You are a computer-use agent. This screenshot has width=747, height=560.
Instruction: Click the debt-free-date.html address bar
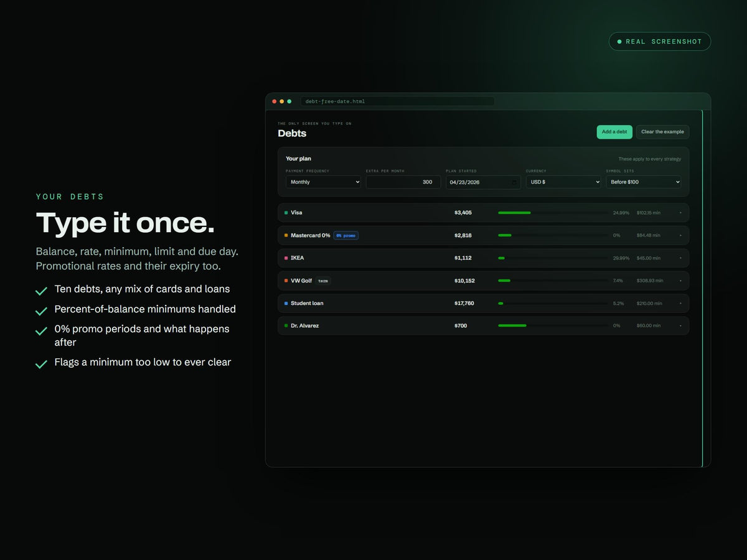pyautogui.click(x=398, y=101)
